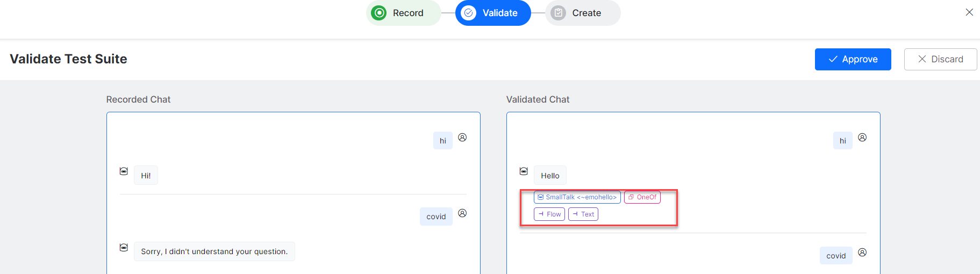Approve the test suite
This screenshot has height=274, width=980.
click(x=853, y=59)
